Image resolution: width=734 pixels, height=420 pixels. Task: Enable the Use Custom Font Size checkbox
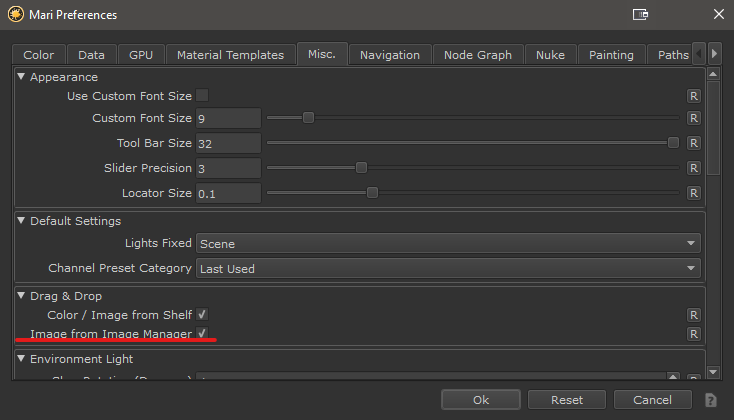coord(202,96)
